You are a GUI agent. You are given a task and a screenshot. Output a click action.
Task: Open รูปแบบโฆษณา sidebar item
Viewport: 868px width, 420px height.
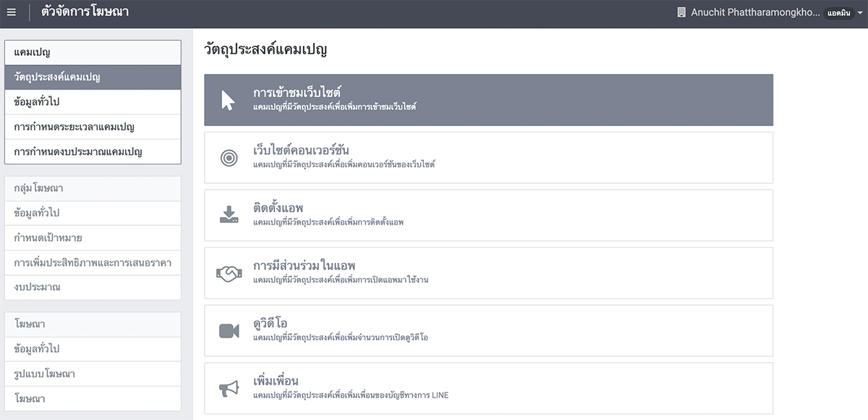pyautogui.click(x=93, y=374)
